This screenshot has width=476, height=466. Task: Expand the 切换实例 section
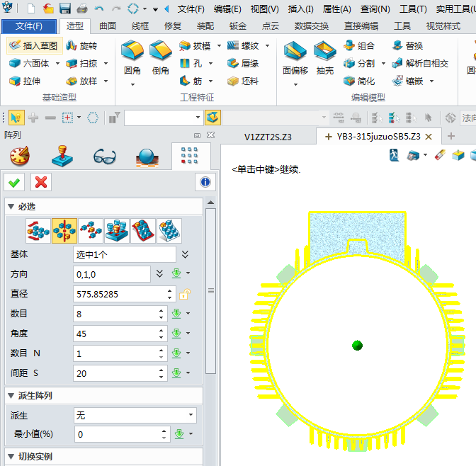pyautogui.click(x=11, y=456)
